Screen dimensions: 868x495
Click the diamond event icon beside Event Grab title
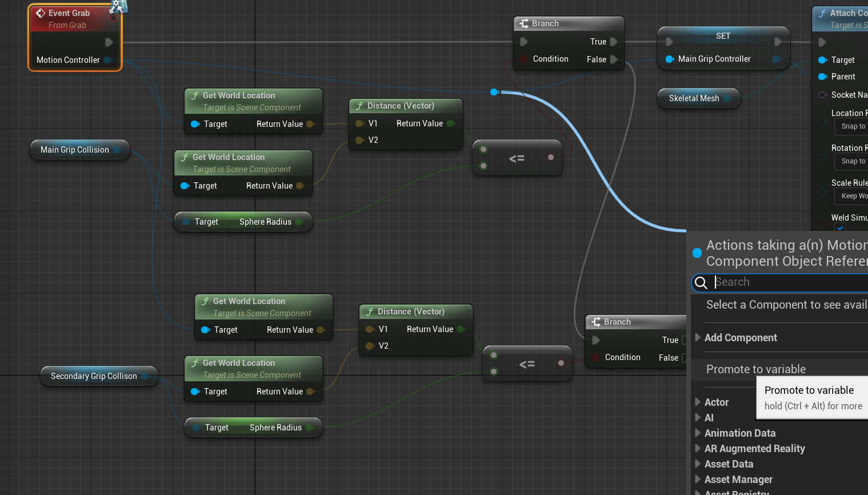click(x=41, y=13)
